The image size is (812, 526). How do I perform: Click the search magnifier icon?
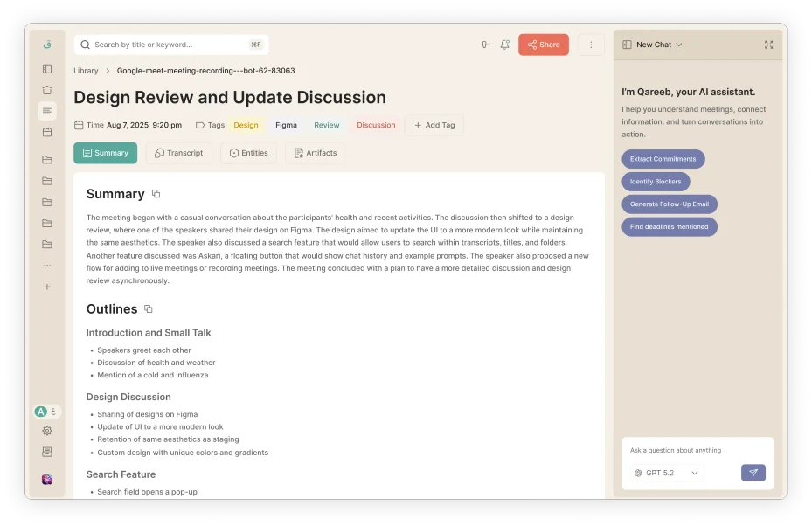click(86, 45)
